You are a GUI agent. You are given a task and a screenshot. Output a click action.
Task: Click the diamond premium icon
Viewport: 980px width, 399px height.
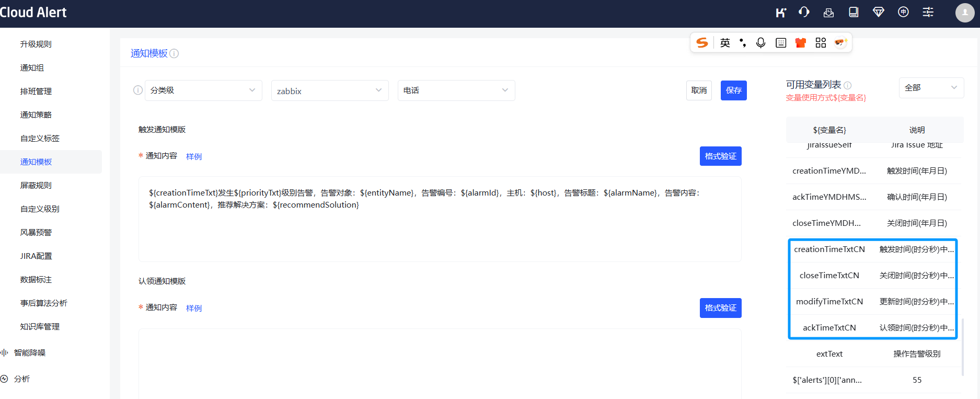(879, 12)
